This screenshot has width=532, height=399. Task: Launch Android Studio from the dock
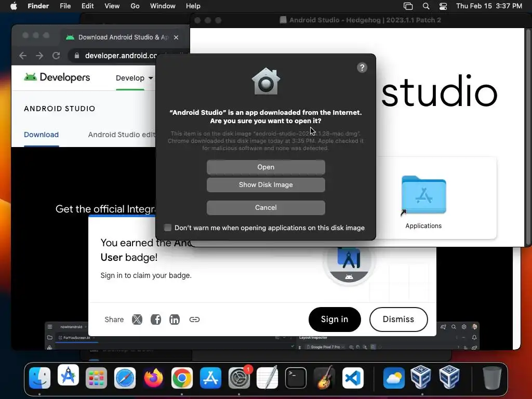(68, 375)
